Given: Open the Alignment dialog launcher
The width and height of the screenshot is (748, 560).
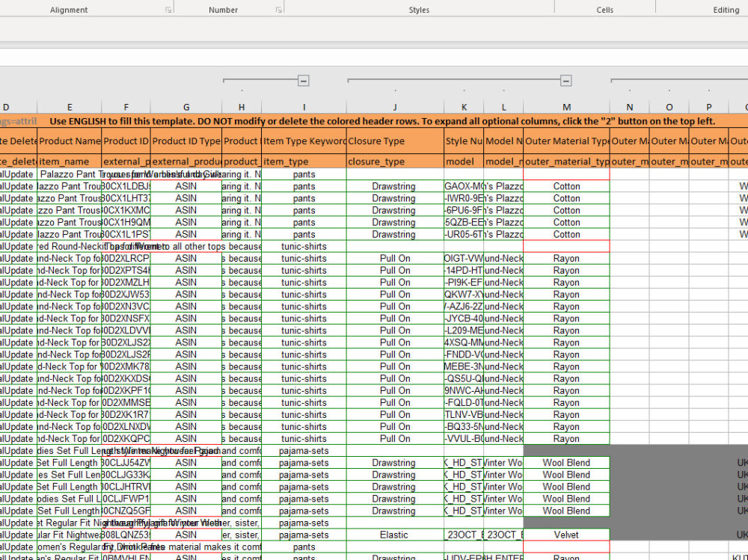Looking at the screenshot, I should pyautogui.click(x=168, y=10).
